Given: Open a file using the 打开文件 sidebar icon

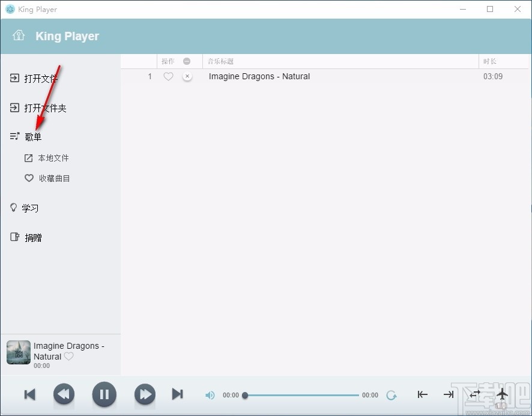Looking at the screenshot, I should 14,78.
